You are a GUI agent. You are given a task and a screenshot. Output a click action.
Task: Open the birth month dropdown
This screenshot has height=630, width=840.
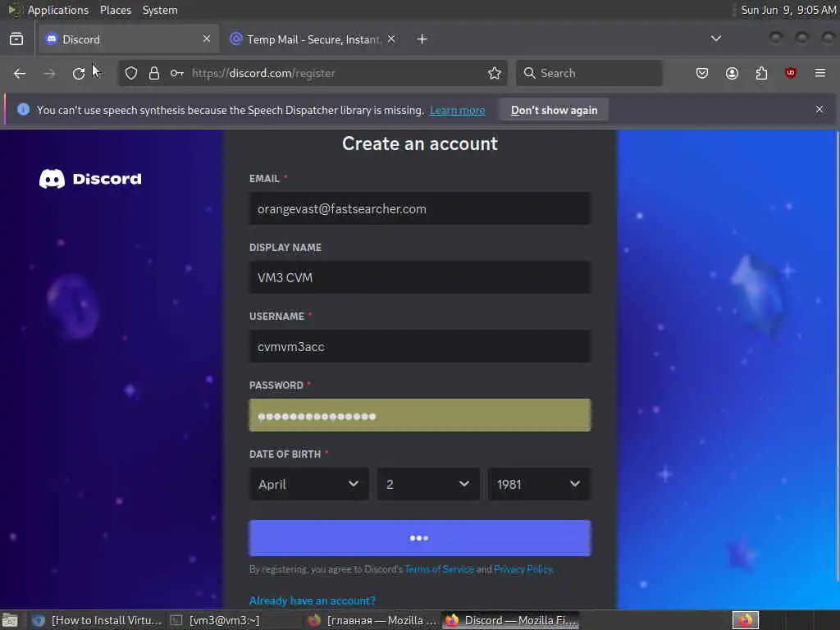click(309, 484)
